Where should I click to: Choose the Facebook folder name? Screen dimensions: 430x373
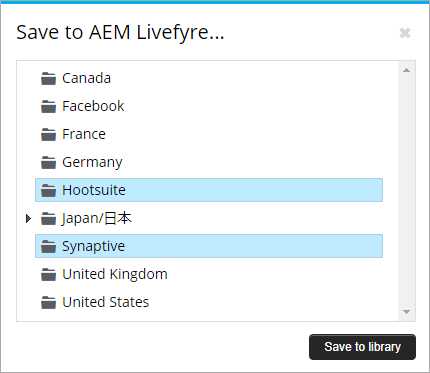(93, 106)
